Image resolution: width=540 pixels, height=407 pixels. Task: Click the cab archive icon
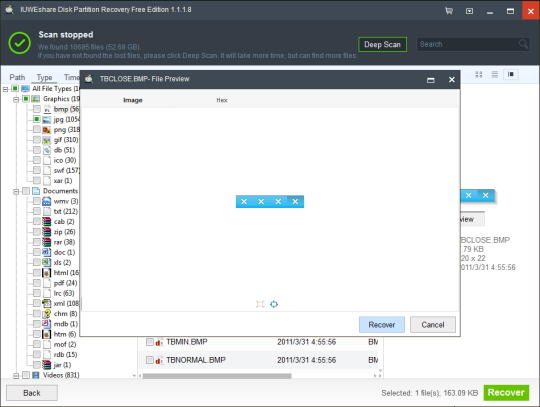tap(46, 222)
